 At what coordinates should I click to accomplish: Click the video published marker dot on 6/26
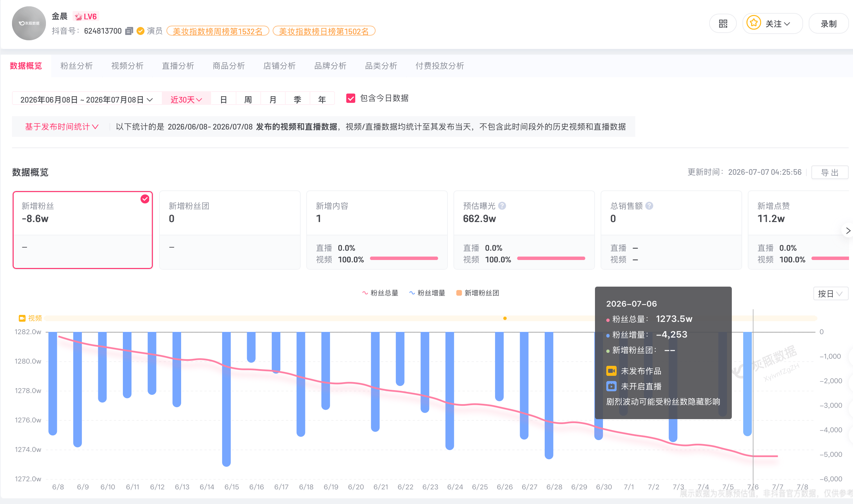point(505,318)
